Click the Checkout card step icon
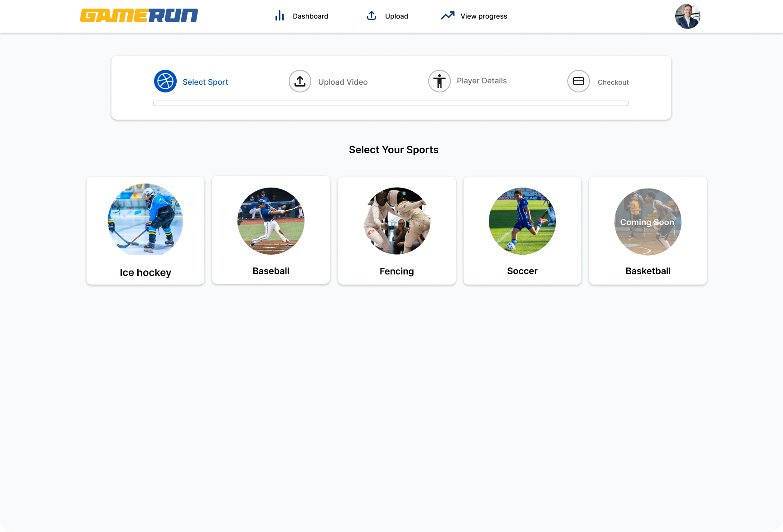This screenshot has width=783, height=532. coord(579,81)
